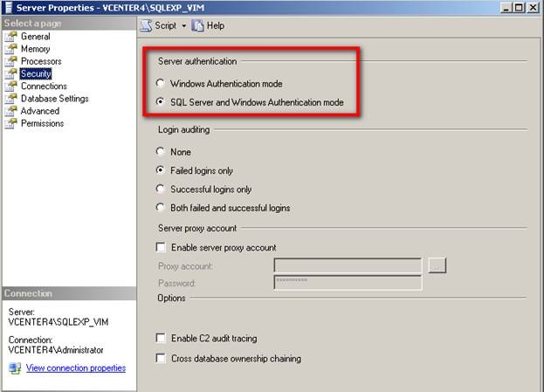
Task: Click the icon beside Permissions
Action: pyautogui.click(x=10, y=123)
